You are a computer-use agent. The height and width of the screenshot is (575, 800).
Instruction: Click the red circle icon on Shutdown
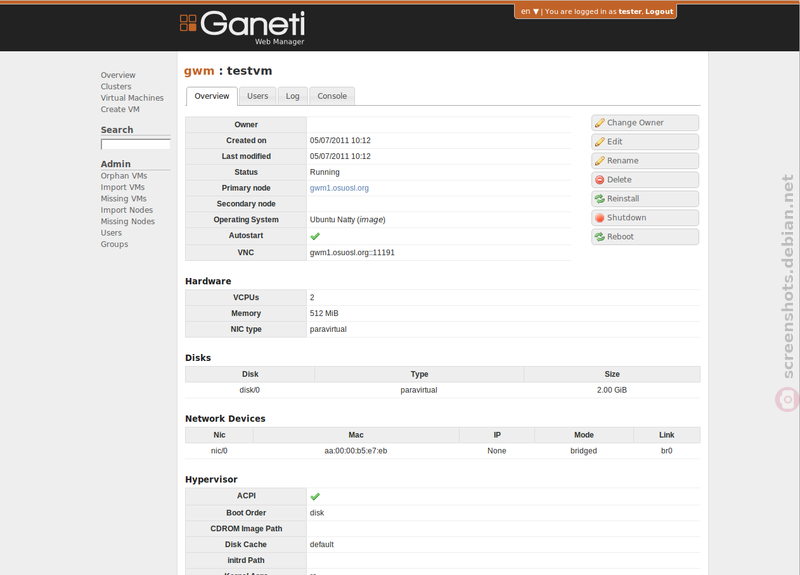[x=599, y=218]
